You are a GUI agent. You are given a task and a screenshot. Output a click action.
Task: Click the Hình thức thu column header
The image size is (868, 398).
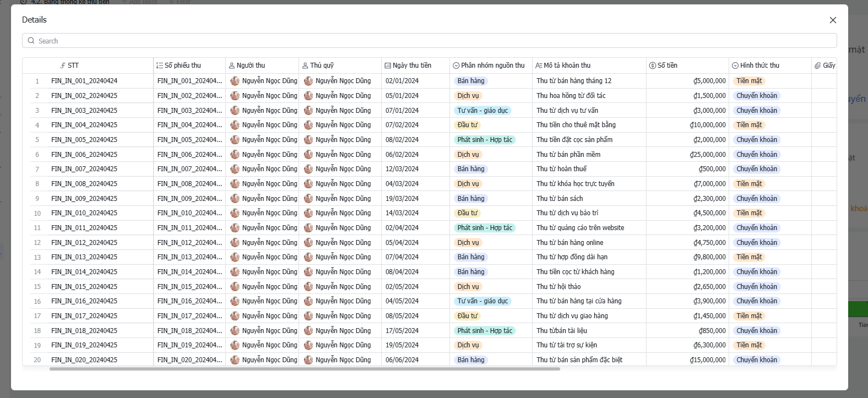click(770, 66)
